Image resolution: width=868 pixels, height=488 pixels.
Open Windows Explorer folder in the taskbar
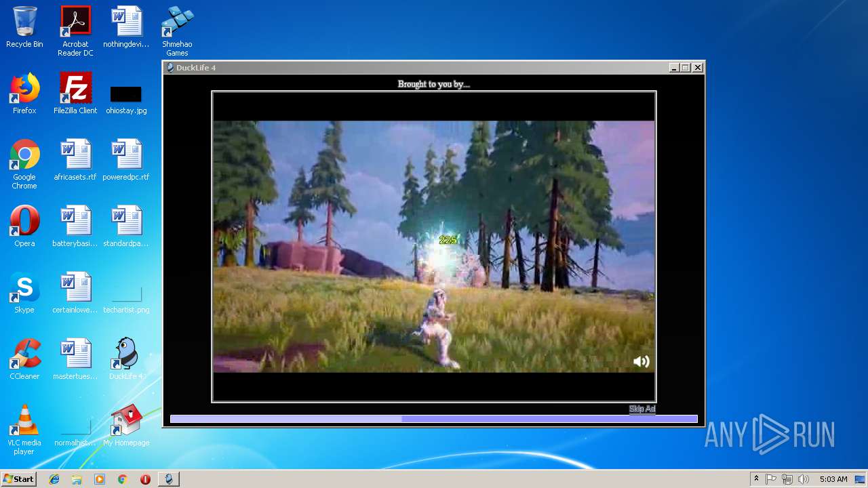coord(77,479)
